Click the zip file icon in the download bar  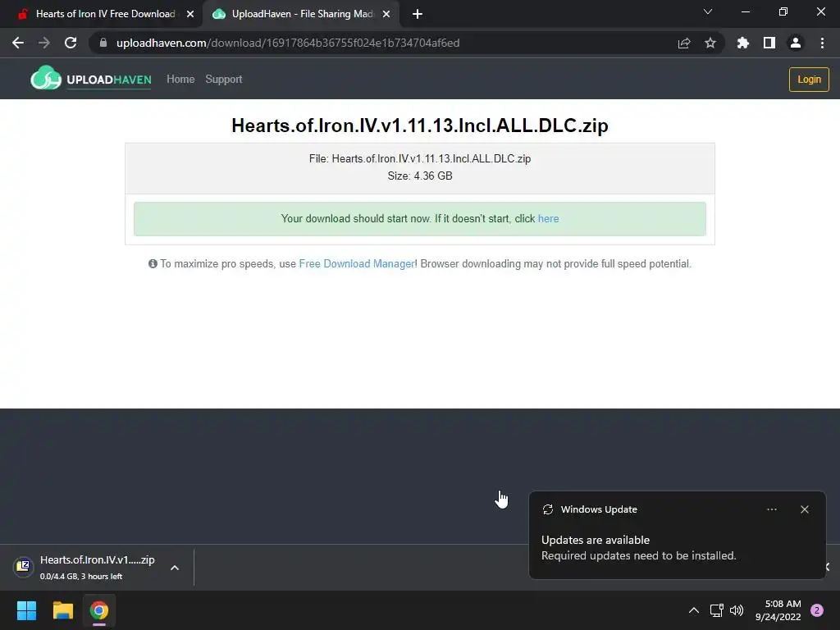click(x=23, y=566)
